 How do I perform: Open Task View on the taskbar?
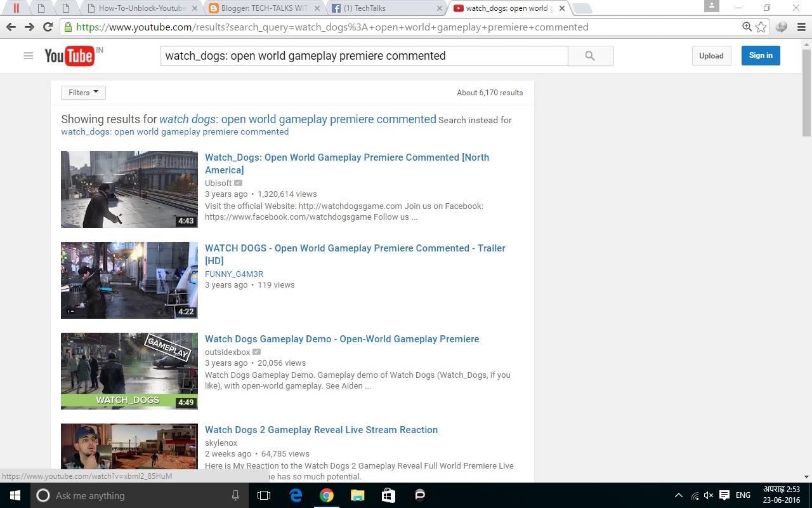(264, 495)
